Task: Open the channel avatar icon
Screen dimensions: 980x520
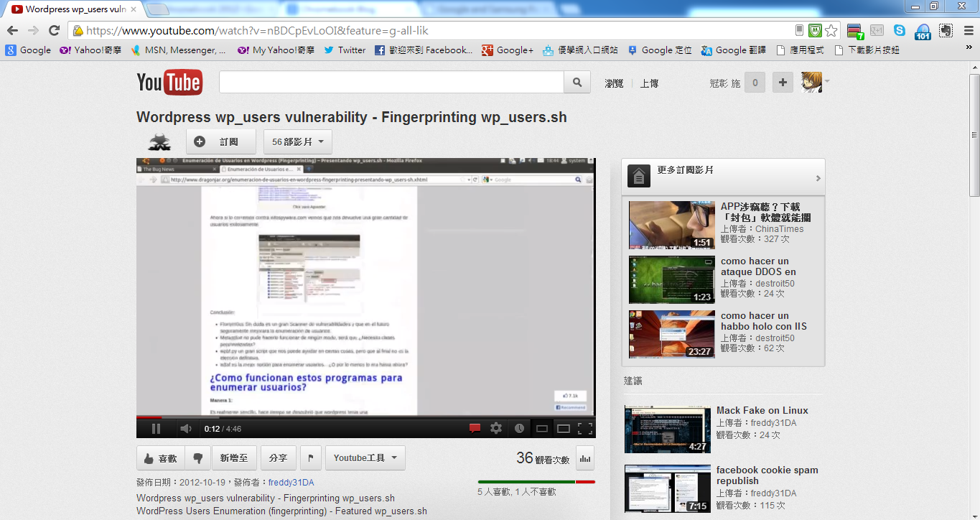Action: (159, 142)
